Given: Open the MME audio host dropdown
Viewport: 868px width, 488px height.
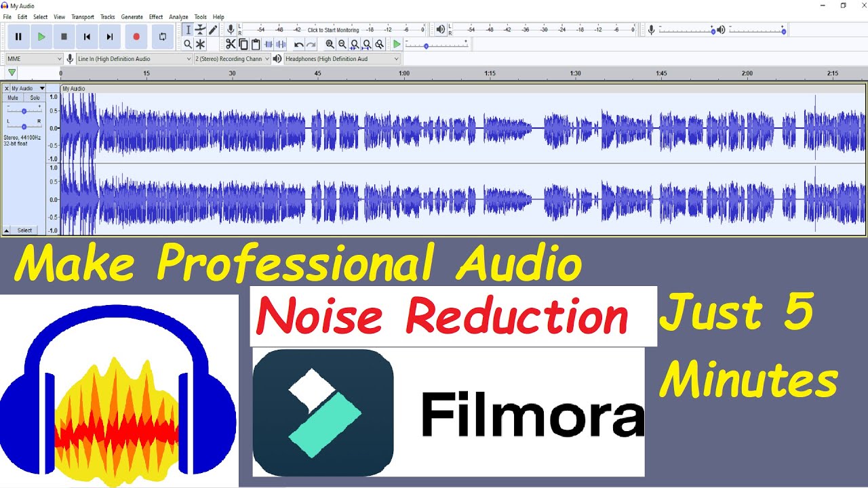Looking at the screenshot, I should [x=34, y=59].
